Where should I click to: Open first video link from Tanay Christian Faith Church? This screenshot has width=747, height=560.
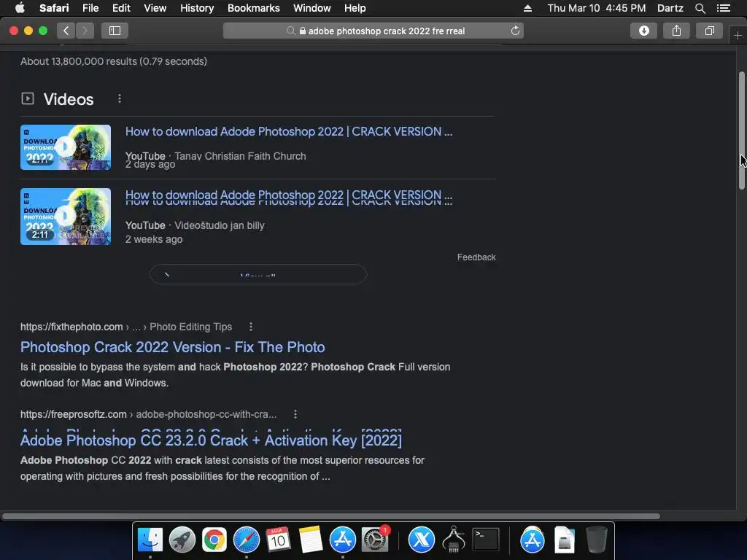pos(289,131)
